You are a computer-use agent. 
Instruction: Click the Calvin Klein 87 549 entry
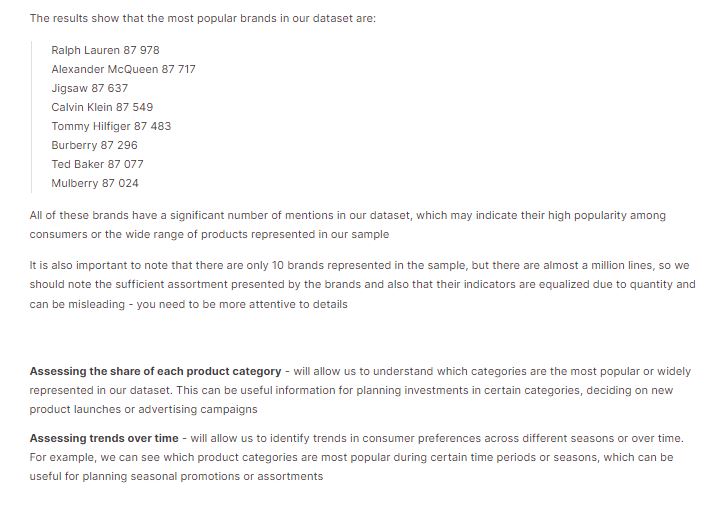pyautogui.click(x=102, y=107)
